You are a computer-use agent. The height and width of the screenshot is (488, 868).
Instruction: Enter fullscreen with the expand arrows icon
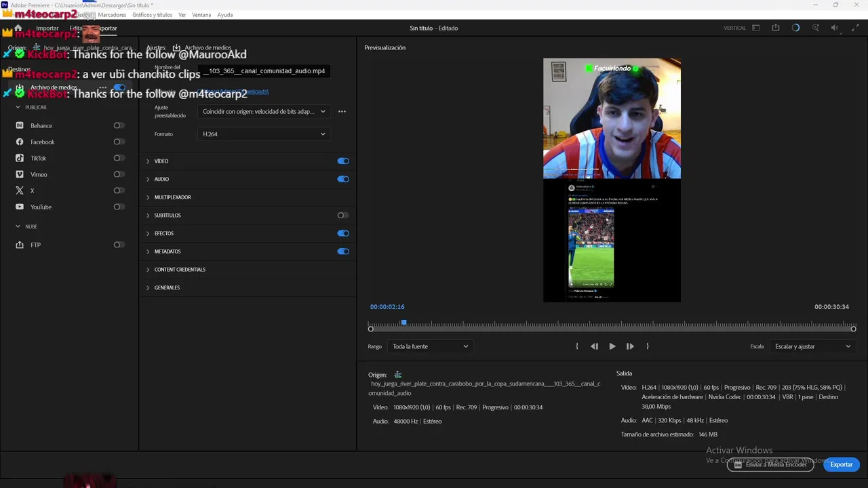click(854, 28)
